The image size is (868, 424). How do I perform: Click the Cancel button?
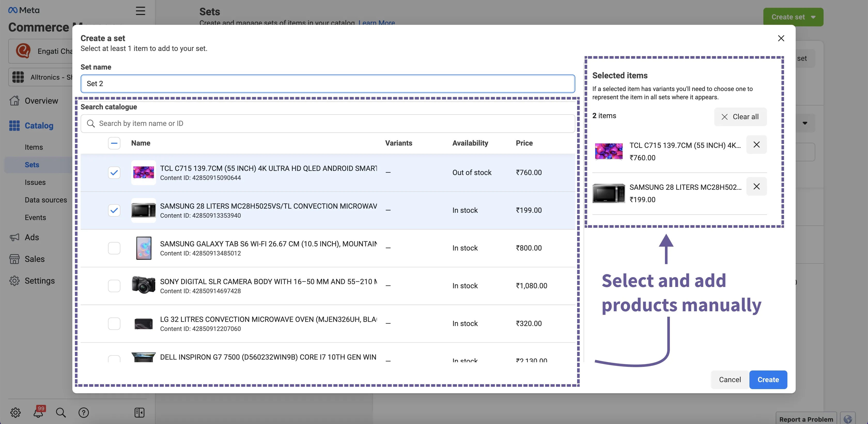(x=730, y=380)
